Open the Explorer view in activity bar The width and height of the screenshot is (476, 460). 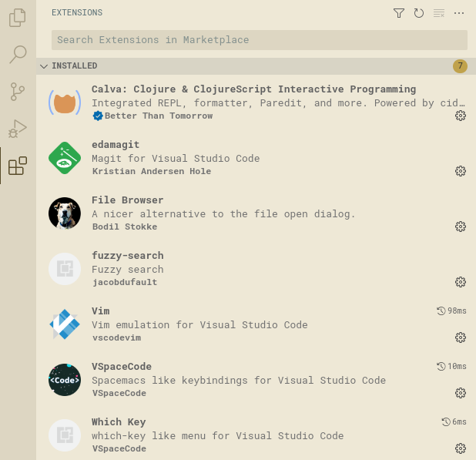coord(17,18)
